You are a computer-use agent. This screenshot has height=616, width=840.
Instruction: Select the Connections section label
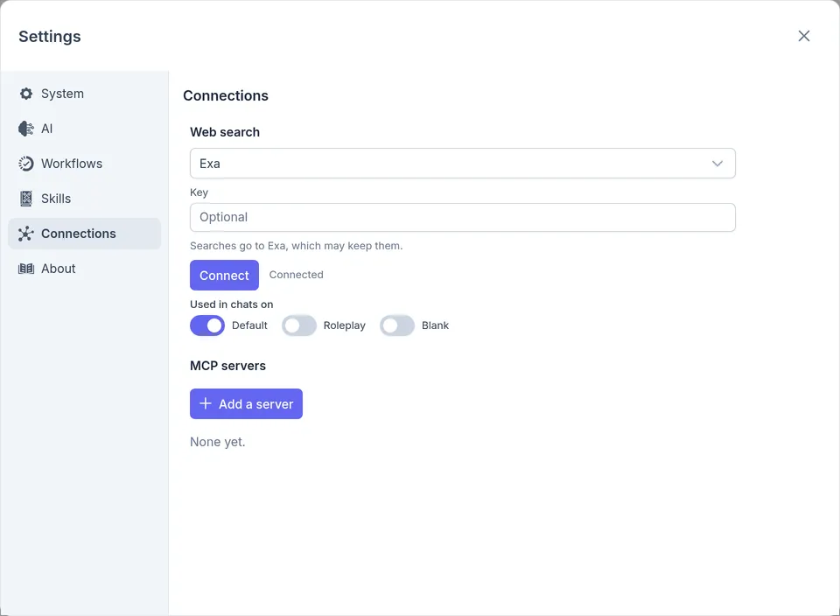78,234
